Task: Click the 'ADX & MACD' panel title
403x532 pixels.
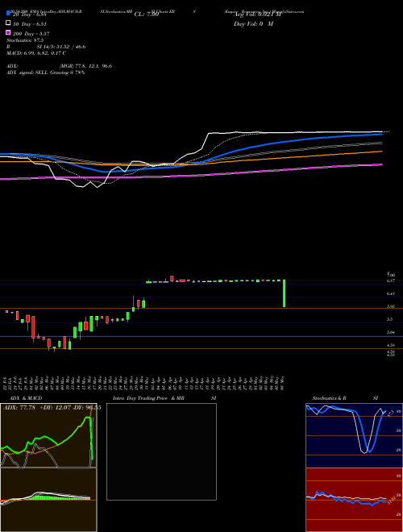Action: [26, 398]
